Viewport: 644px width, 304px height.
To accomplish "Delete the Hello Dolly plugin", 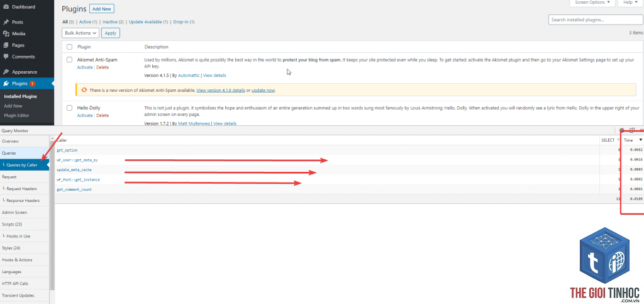I will 103,115.
